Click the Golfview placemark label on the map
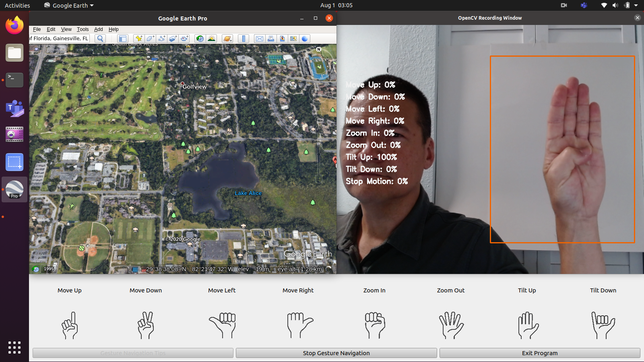644x362 pixels. 194,86
